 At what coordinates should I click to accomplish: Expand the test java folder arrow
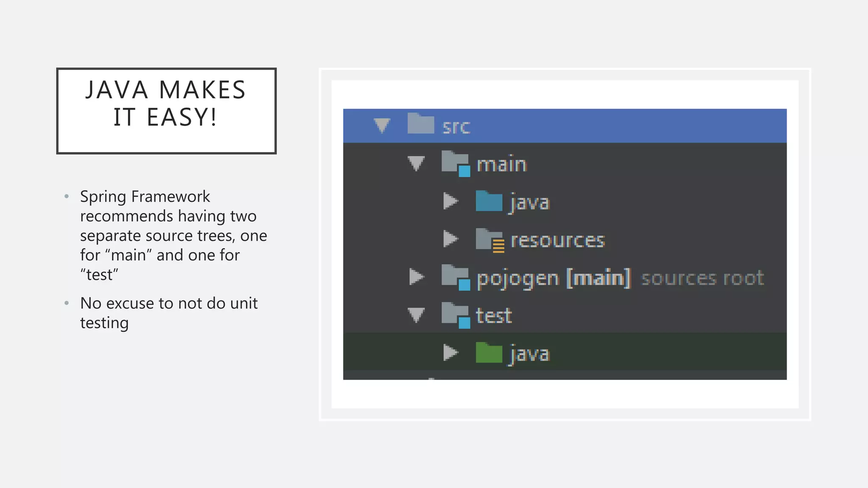[450, 352]
